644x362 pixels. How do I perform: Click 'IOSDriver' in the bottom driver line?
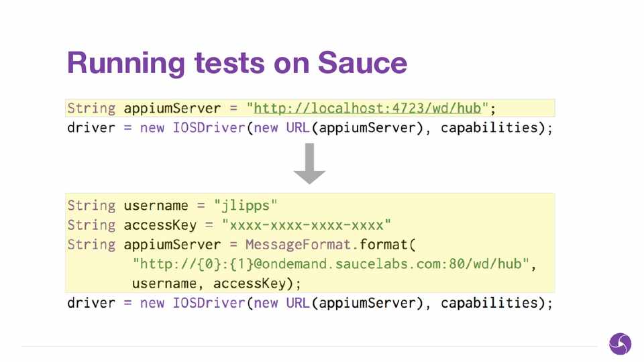(x=209, y=303)
